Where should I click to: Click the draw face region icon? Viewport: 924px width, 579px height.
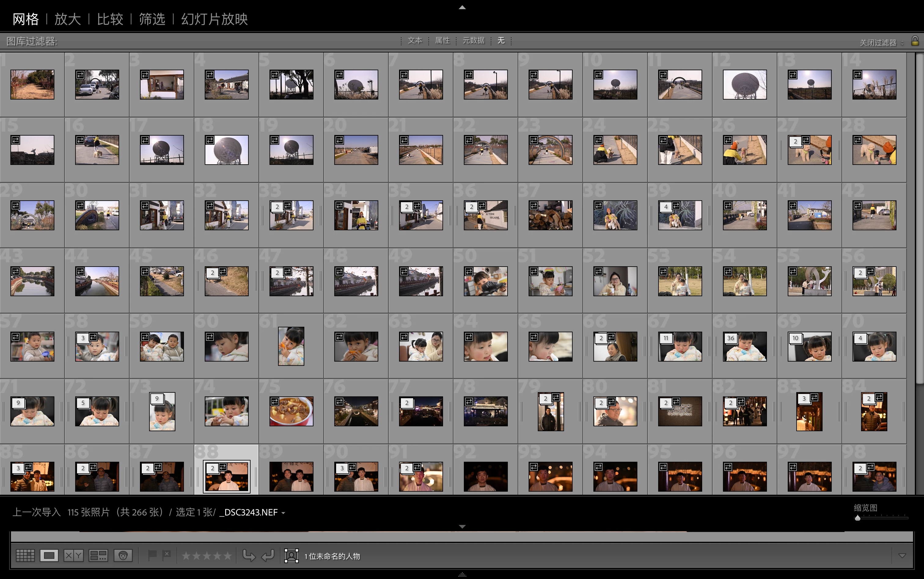tap(291, 556)
